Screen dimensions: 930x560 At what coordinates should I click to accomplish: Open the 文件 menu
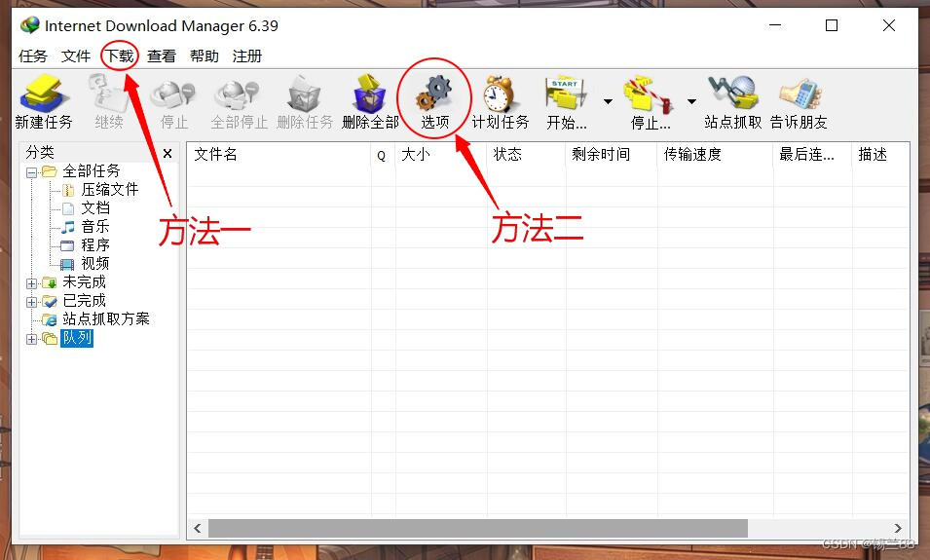(x=76, y=56)
